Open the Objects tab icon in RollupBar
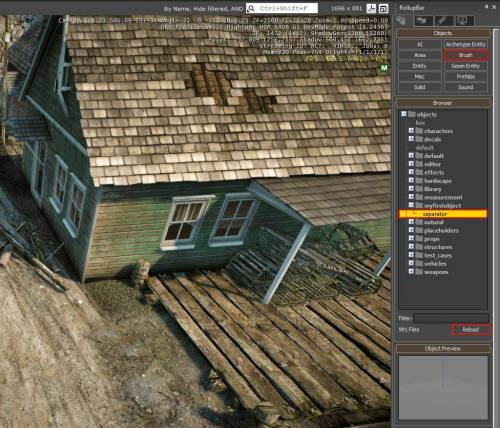Screen dimensions: 500x428 pyautogui.click(x=403, y=21)
